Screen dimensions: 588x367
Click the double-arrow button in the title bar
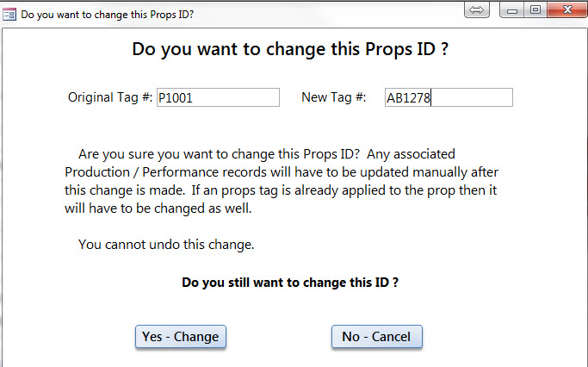477,10
